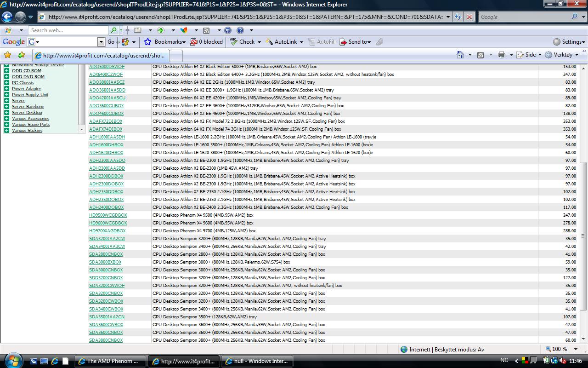Click the 0 blocked popup blocker button
Screen dimensions: 588x368
pos(206,42)
